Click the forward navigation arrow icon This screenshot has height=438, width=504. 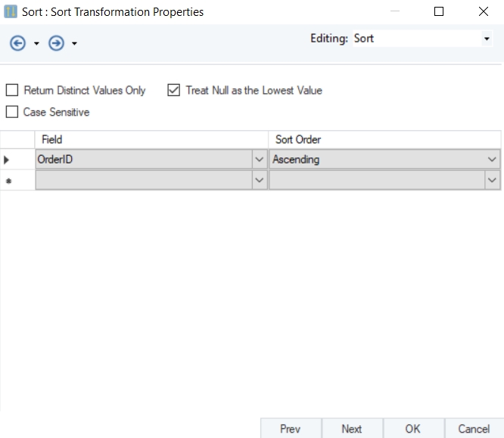click(x=56, y=44)
